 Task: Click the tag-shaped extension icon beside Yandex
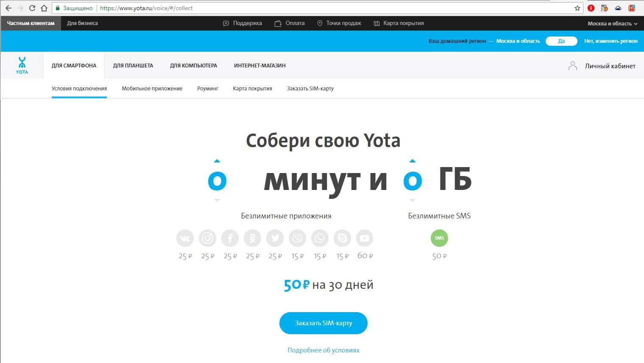(x=605, y=8)
